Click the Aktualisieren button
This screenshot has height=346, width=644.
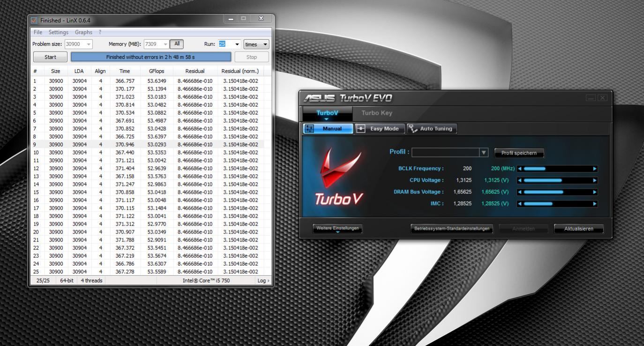(x=579, y=229)
